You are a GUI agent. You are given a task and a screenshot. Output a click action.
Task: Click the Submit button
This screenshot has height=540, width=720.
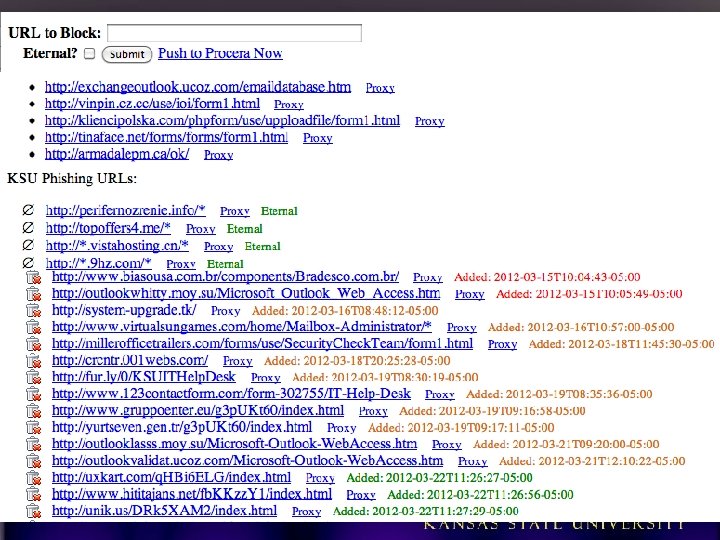coord(127,54)
